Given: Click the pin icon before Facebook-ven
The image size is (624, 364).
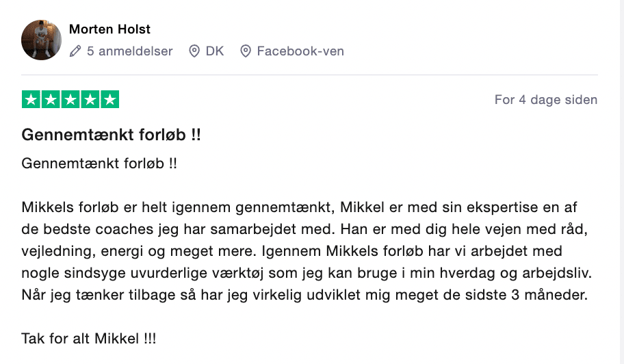Looking at the screenshot, I should click(x=246, y=51).
